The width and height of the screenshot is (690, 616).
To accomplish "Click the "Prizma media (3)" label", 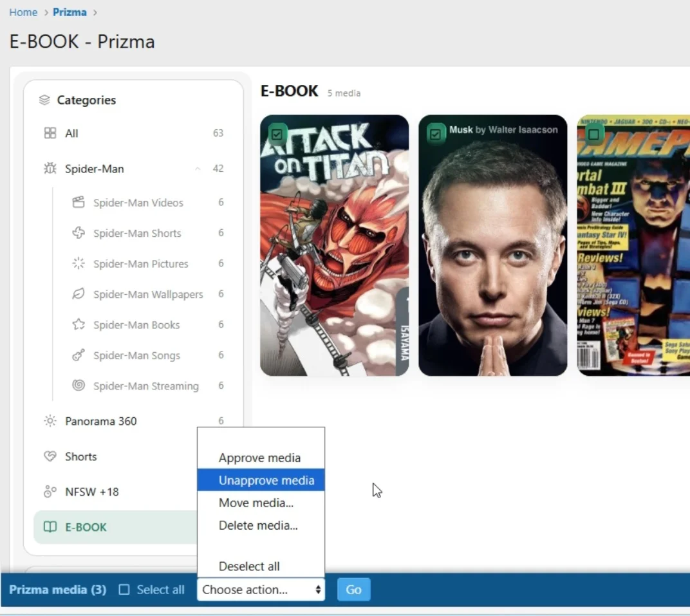I will click(x=58, y=590).
